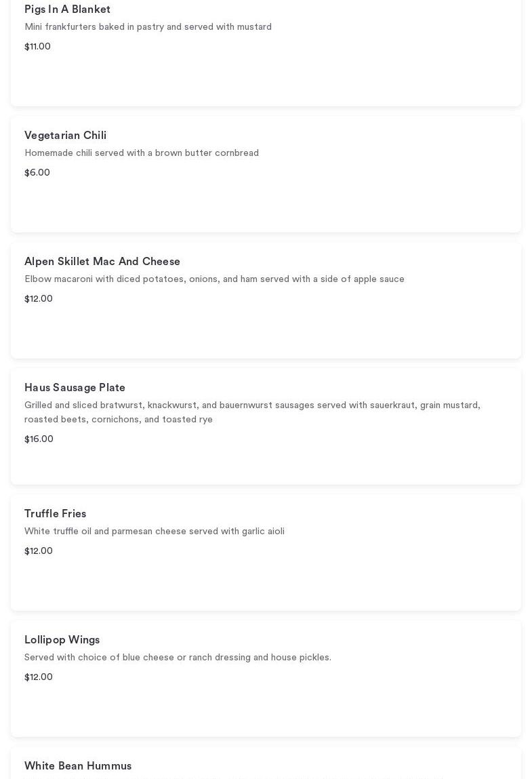
Task: Click the $16.00 sausage plate price
Action: point(39,439)
